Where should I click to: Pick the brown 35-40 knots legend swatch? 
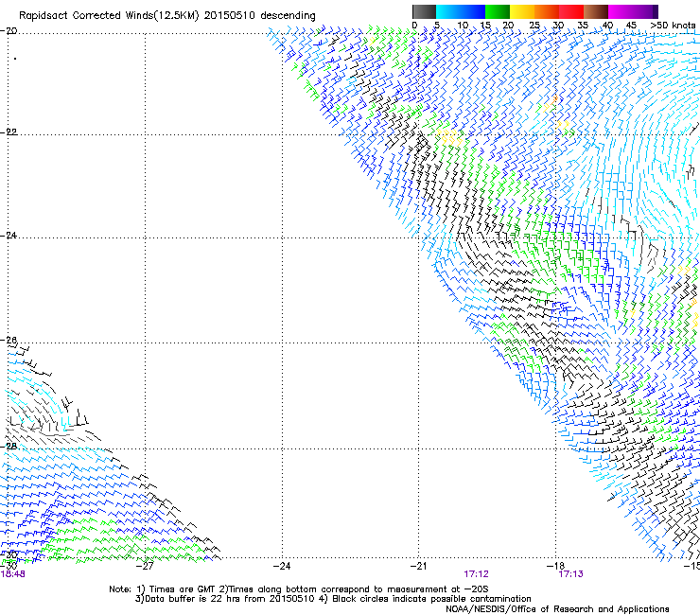pyautogui.click(x=596, y=11)
